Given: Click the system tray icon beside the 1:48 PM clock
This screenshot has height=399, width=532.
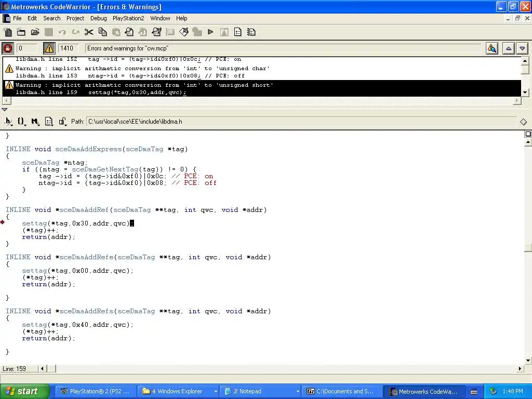Looking at the screenshot, I should [x=493, y=391].
